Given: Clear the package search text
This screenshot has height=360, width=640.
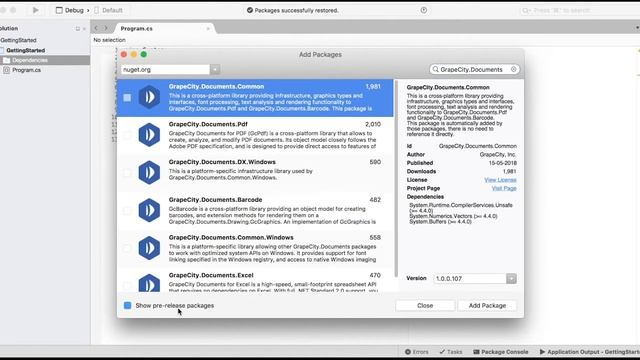Looking at the screenshot, I should (513, 69).
